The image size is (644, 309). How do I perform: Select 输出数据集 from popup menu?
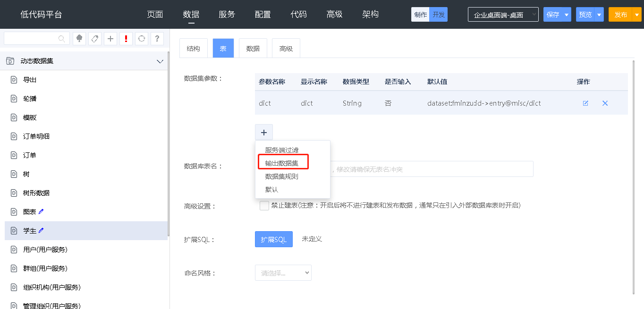click(282, 163)
